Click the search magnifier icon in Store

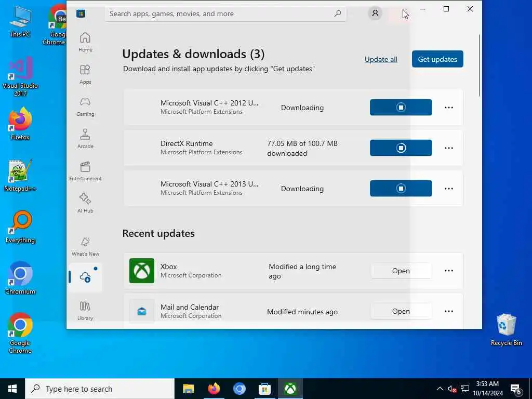(337, 14)
